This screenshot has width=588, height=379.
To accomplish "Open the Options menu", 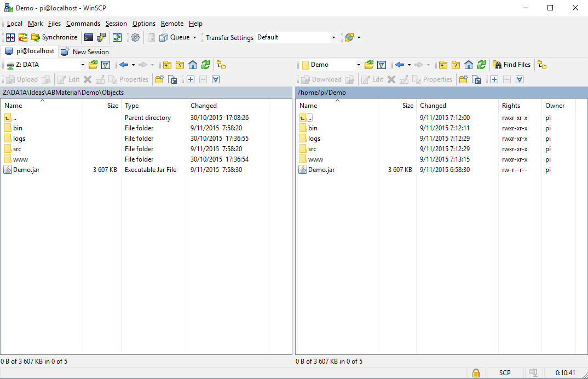I will 144,24.
